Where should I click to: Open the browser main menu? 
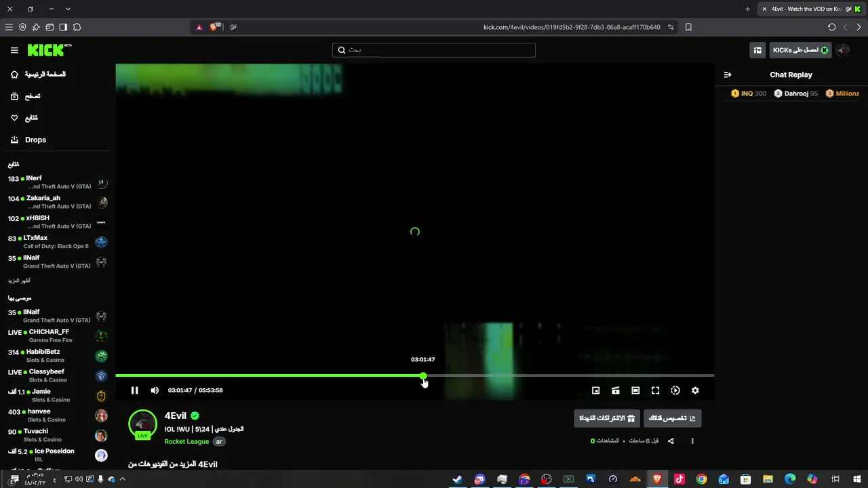click(9, 27)
